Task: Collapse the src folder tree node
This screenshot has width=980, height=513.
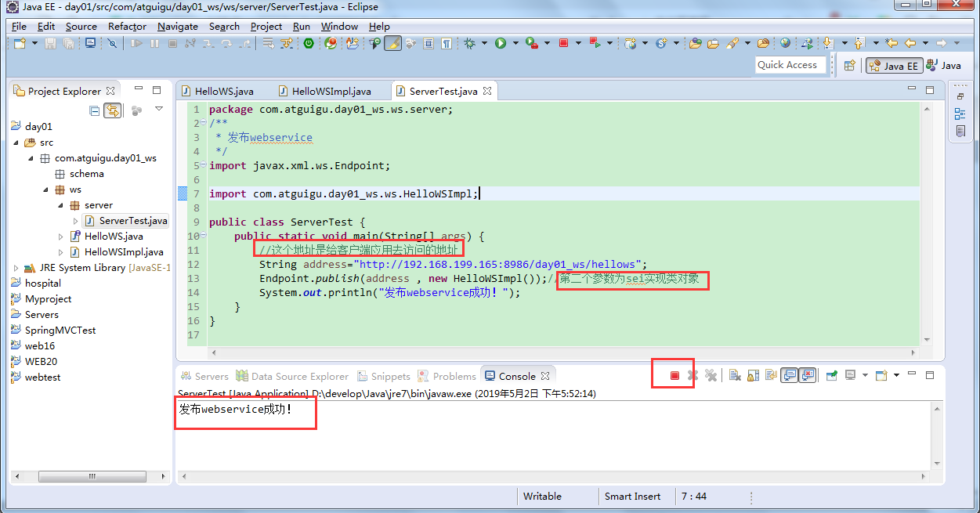Action: click(16, 143)
